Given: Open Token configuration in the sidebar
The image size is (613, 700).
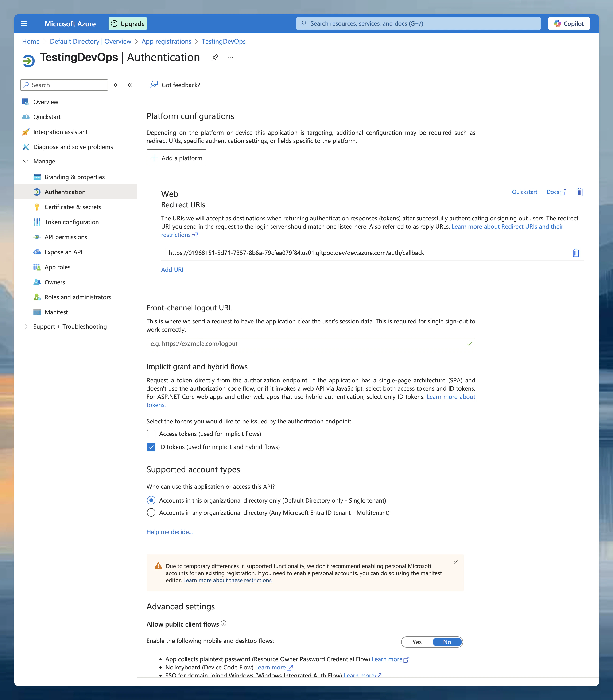Looking at the screenshot, I should click(71, 222).
